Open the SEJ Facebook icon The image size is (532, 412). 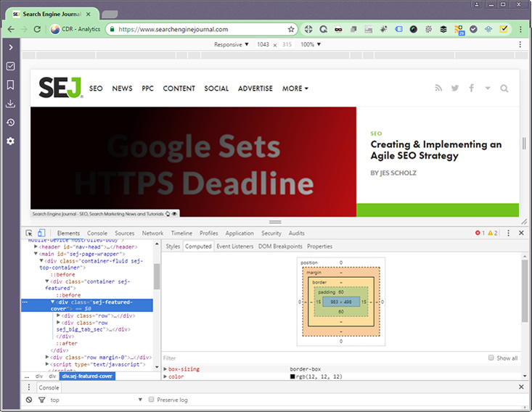click(x=471, y=88)
